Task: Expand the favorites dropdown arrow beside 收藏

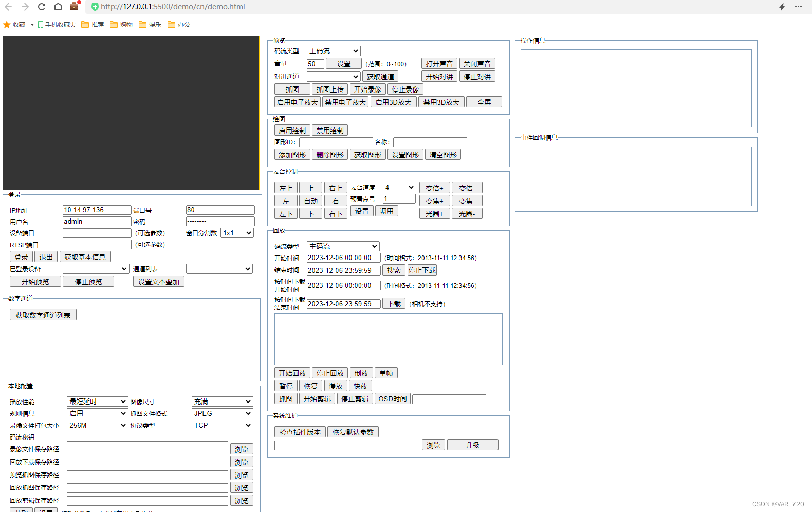Action: pyautogui.click(x=32, y=25)
